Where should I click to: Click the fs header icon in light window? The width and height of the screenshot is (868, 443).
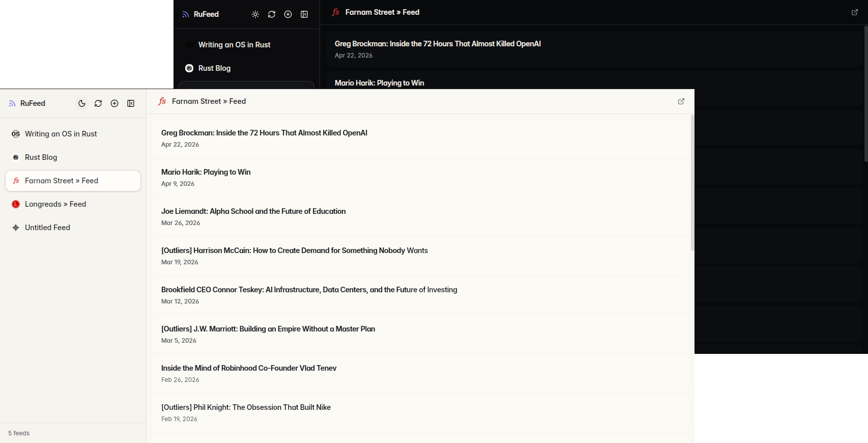[162, 101]
